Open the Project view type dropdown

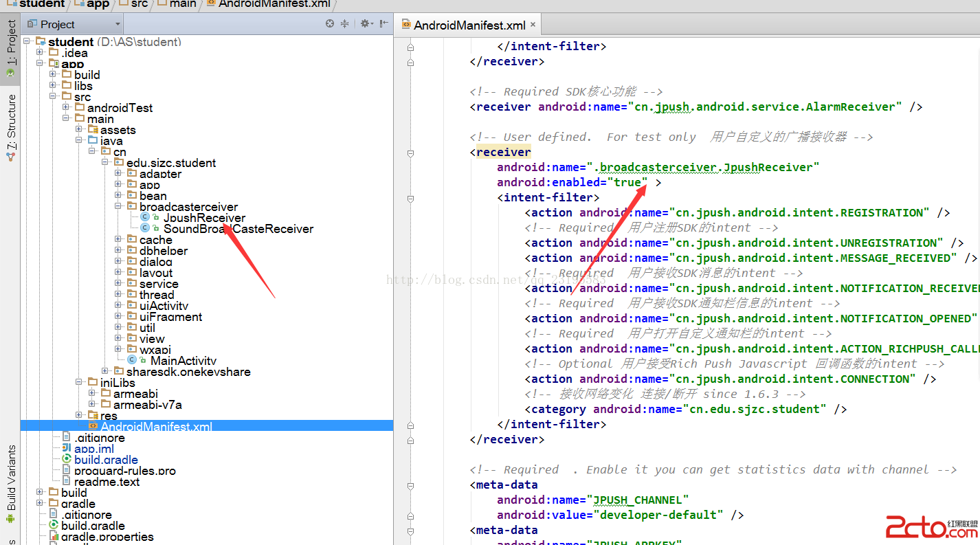click(118, 25)
